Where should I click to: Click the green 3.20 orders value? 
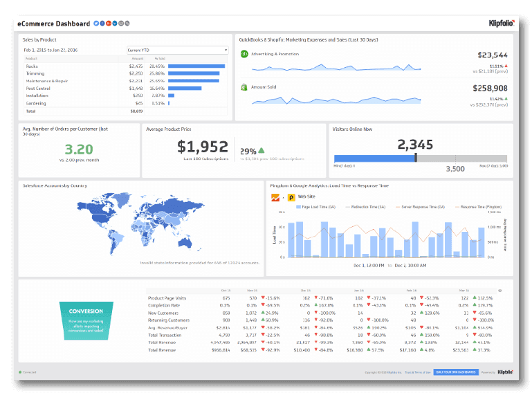(x=79, y=149)
